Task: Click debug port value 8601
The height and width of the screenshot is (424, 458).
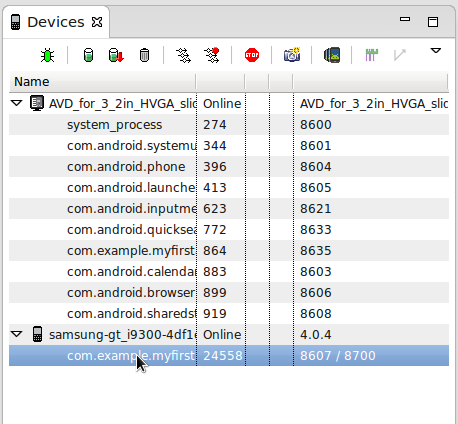Action: pos(316,146)
